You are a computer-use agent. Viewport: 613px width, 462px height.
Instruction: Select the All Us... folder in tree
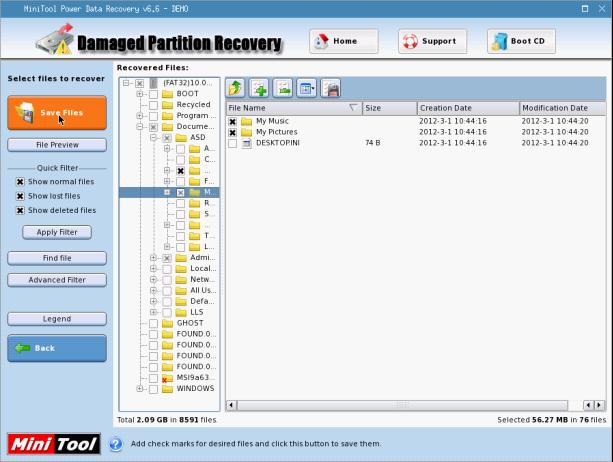tap(203, 290)
